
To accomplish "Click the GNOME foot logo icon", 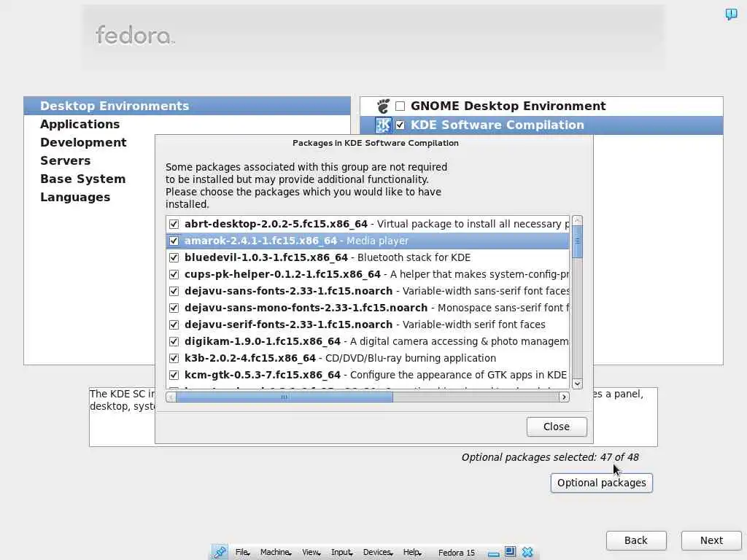I will (x=383, y=106).
